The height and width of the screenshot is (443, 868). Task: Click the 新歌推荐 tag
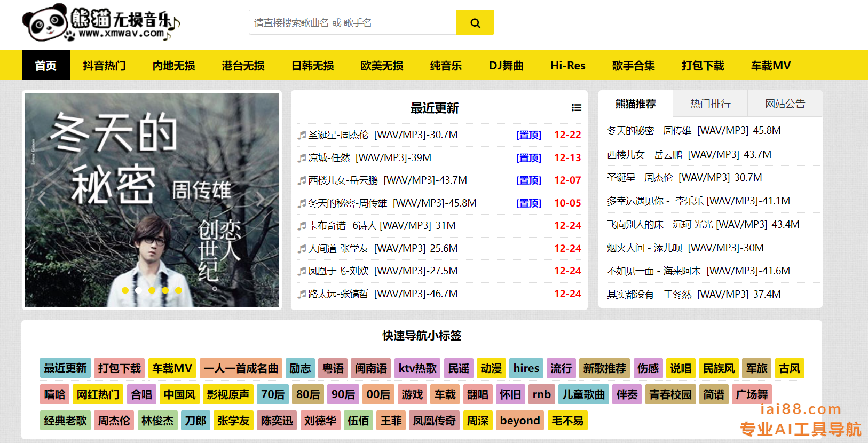604,368
